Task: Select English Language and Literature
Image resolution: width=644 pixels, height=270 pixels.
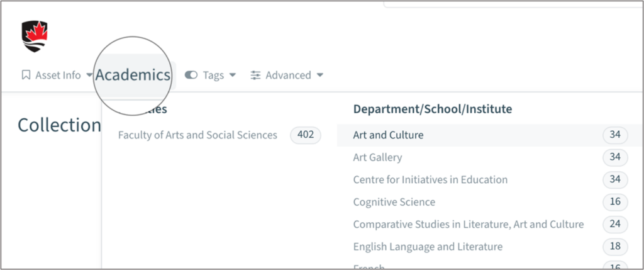Action: [x=428, y=246]
